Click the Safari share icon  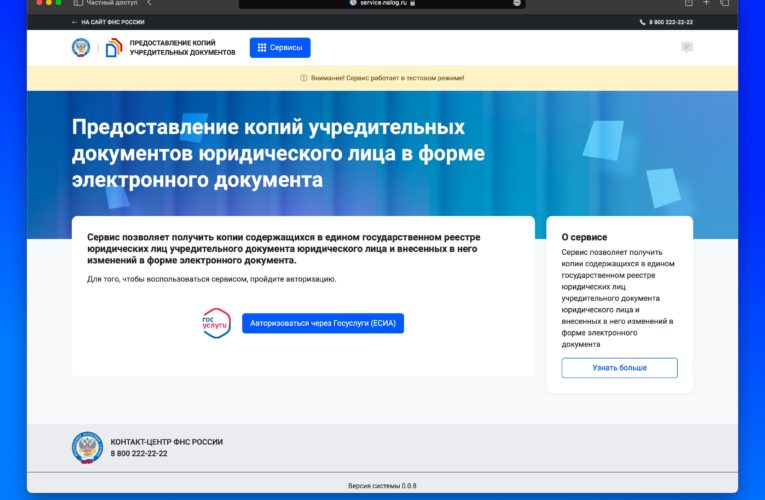[688, 3]
